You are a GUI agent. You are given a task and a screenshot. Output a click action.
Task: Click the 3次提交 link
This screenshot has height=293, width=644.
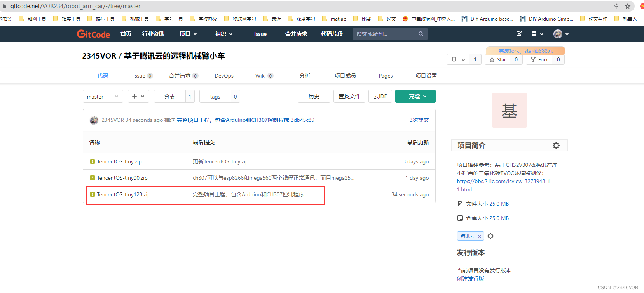pyautogui.click(x=419, y=120)
